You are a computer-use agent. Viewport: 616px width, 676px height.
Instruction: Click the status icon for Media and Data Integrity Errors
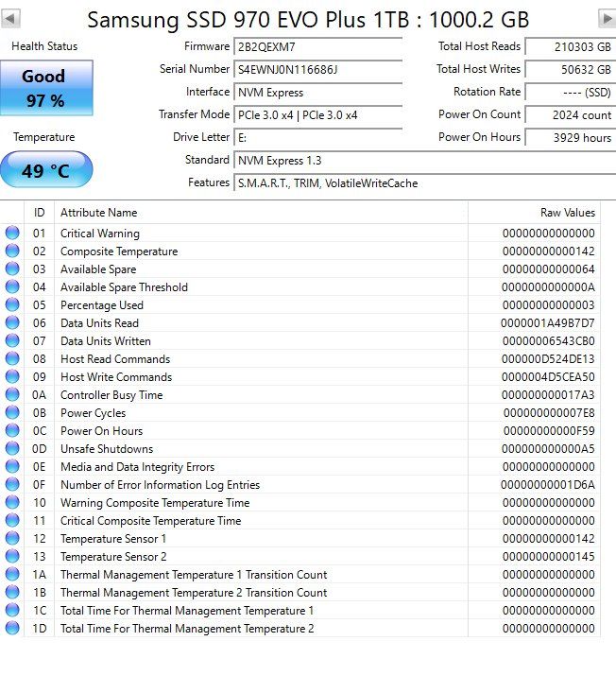tap(12, 466)
